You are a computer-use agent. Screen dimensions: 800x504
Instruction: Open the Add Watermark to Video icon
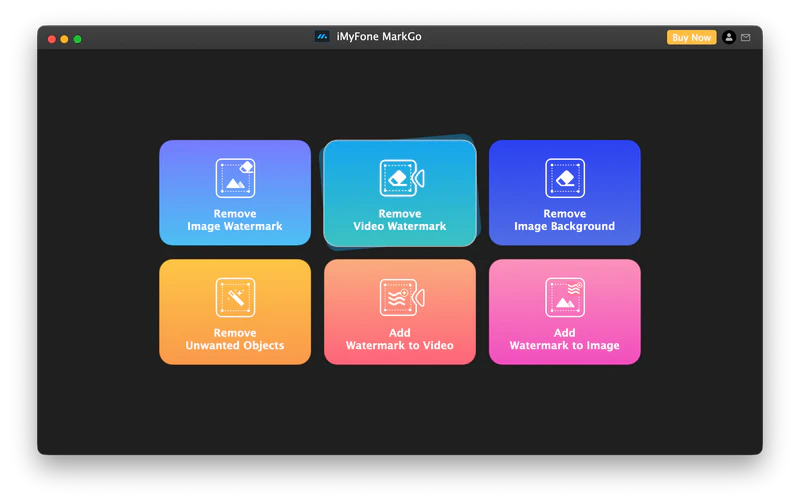(400, 298)
